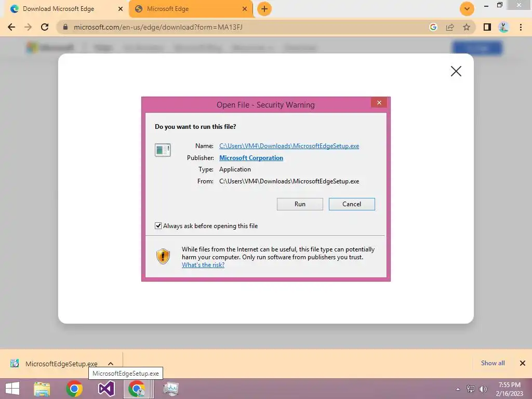Close the Download Microsoft Edge tab

121,9
